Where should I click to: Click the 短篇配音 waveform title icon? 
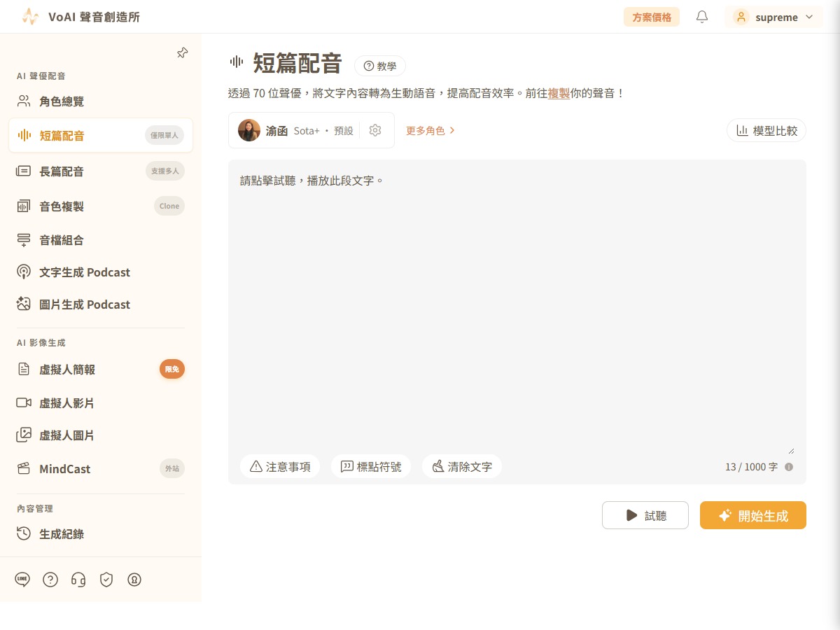click(237, 62)
